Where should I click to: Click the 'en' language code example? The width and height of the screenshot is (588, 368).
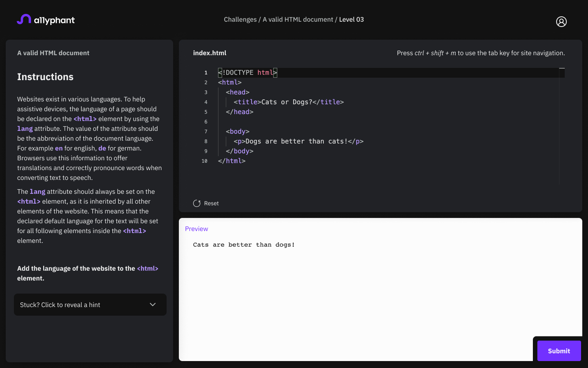pos(59,148)
